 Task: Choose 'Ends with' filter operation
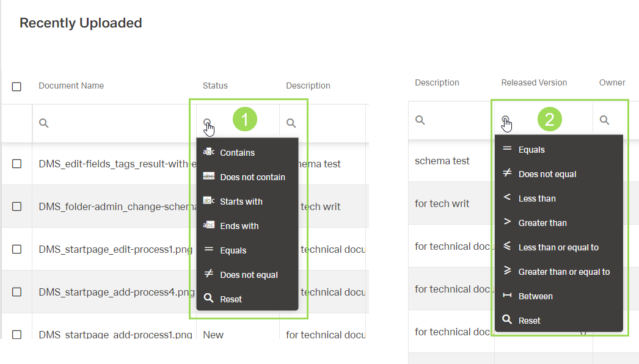pos(239,226)
